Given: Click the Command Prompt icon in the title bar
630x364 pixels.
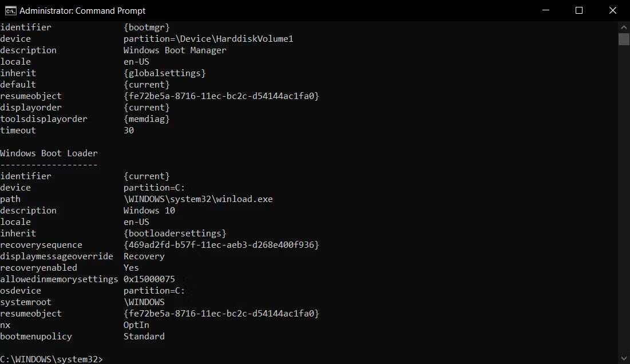Looking at the screenshot, I should click(10, 10).
